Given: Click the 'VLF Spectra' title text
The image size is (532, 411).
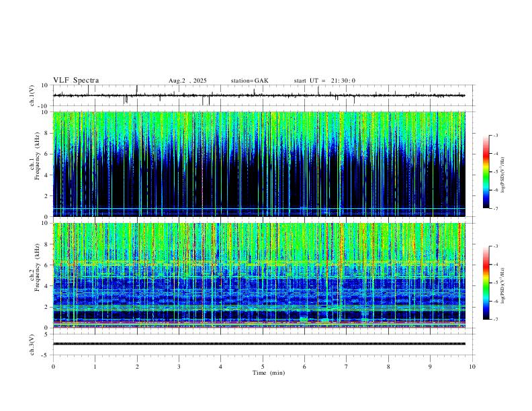Looking at the screenshot, I should pyautogui.click(x=76, y=81).
